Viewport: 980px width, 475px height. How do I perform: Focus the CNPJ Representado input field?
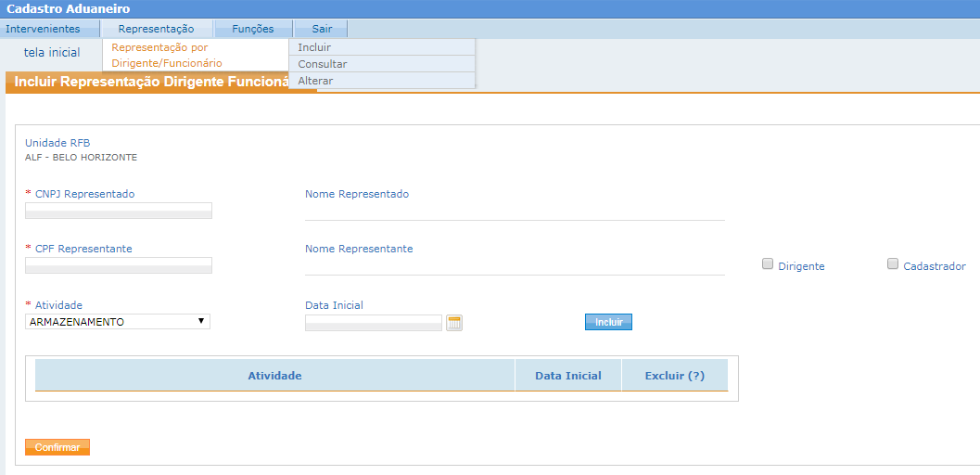[x=119, y=211]
